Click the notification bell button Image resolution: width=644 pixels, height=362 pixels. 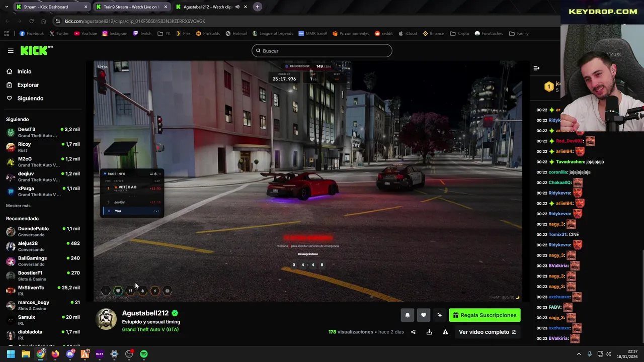408,315
